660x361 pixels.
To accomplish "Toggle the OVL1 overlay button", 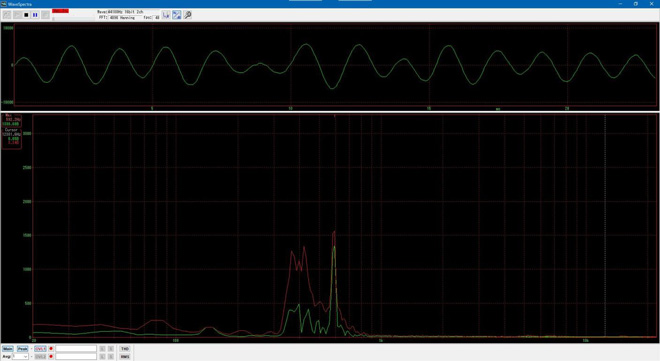I will [40, 349].
